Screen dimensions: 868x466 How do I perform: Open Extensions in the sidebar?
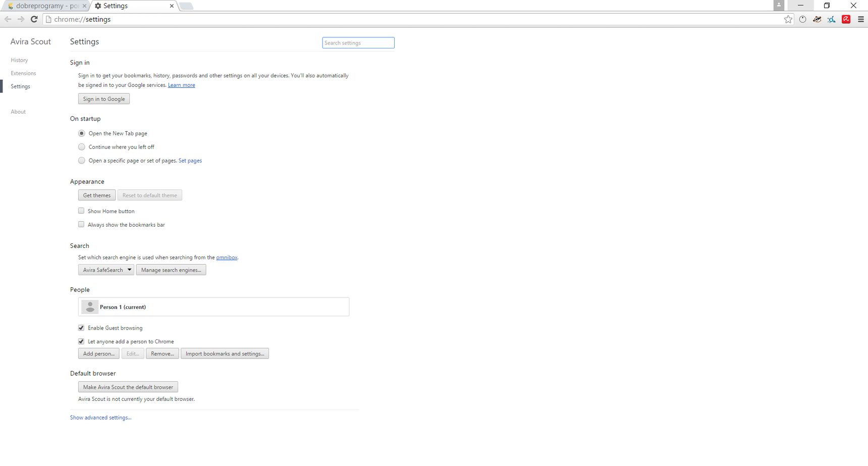(23, 73)
